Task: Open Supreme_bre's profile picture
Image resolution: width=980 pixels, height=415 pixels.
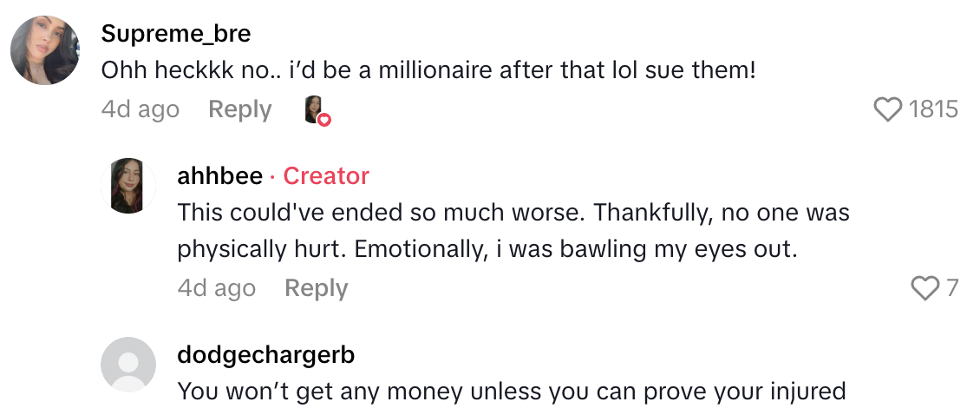Action: [x=45, y=50]
